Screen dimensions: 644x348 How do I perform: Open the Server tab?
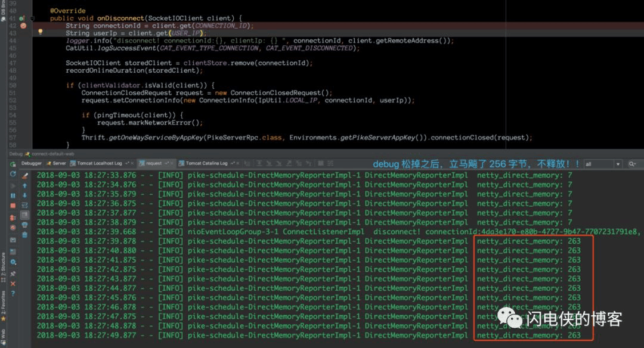56,163
